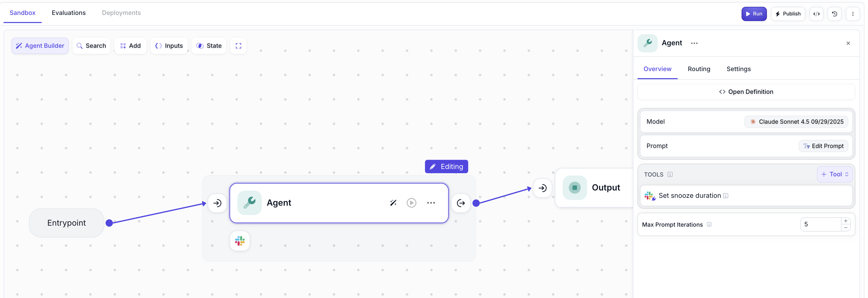Click the Slack icon below Agent node

pyautogui.click(x=240, y=241)
